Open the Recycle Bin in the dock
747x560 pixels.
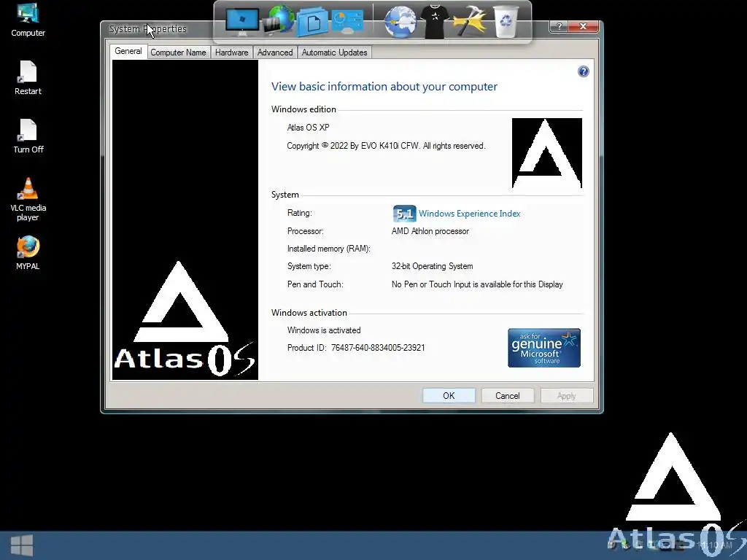(x=506, y=21)
